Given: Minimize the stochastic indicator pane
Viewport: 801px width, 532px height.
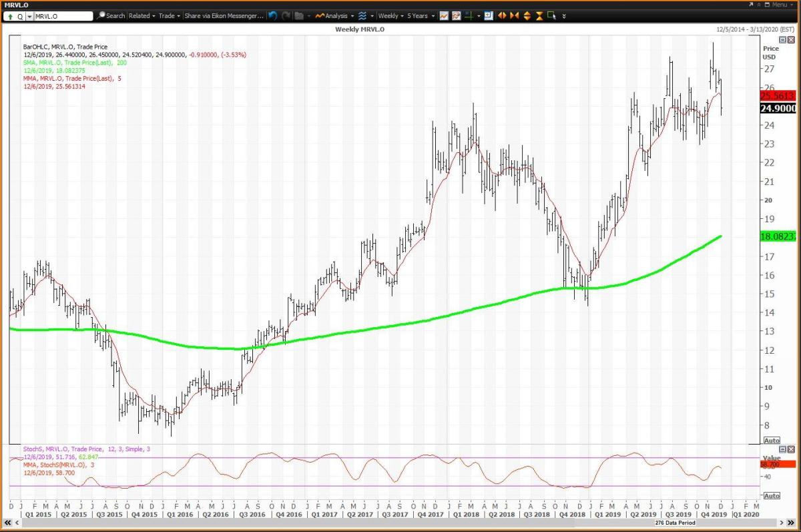Looking at the screenshot, I should tap(784, 449).
